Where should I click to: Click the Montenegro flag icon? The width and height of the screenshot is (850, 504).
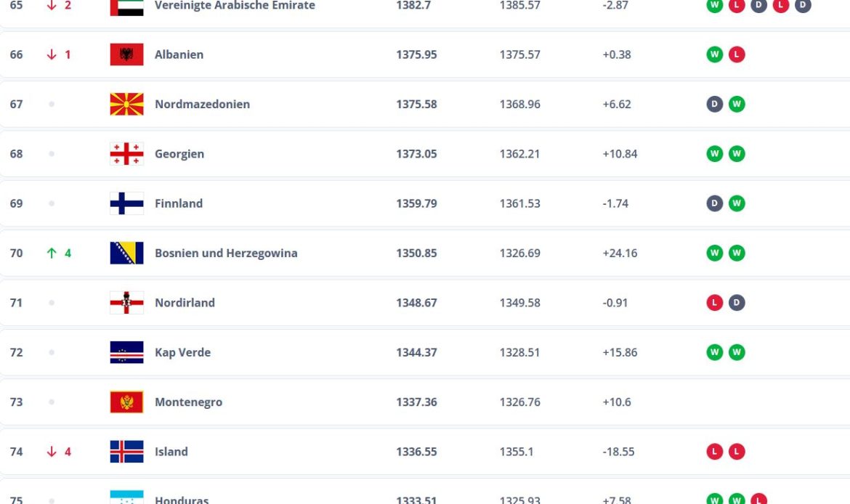(126, 402)
